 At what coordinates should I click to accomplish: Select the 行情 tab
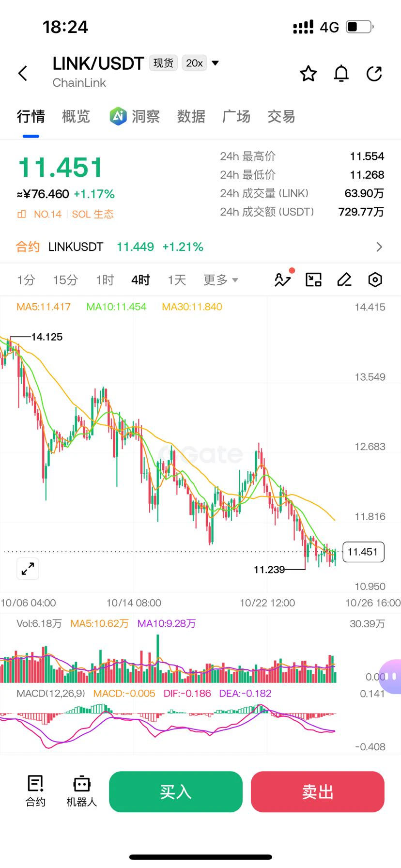[31, 116]
